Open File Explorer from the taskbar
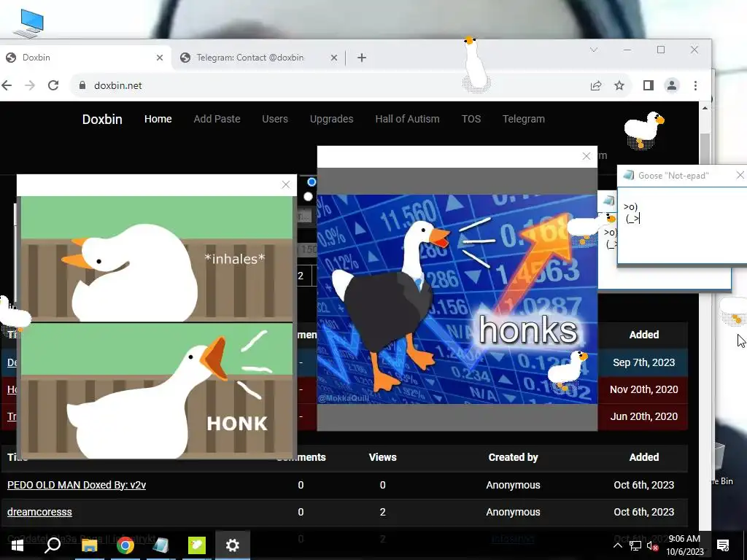Viewport: 747px width, 560px height. tap(89, 545)
